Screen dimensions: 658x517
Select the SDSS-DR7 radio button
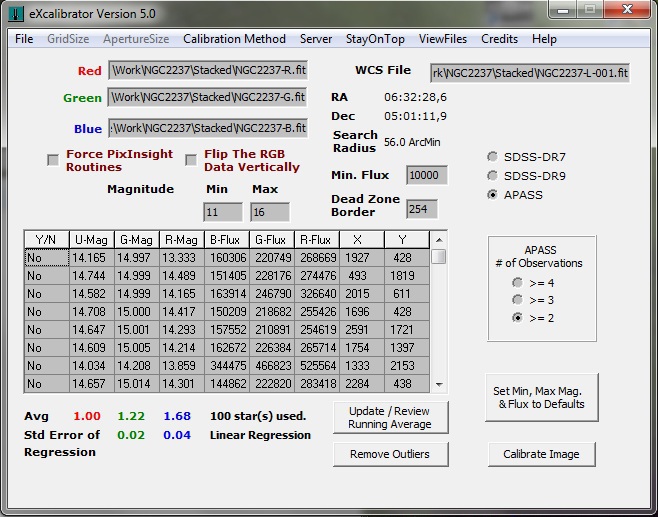tap(492, 157)
